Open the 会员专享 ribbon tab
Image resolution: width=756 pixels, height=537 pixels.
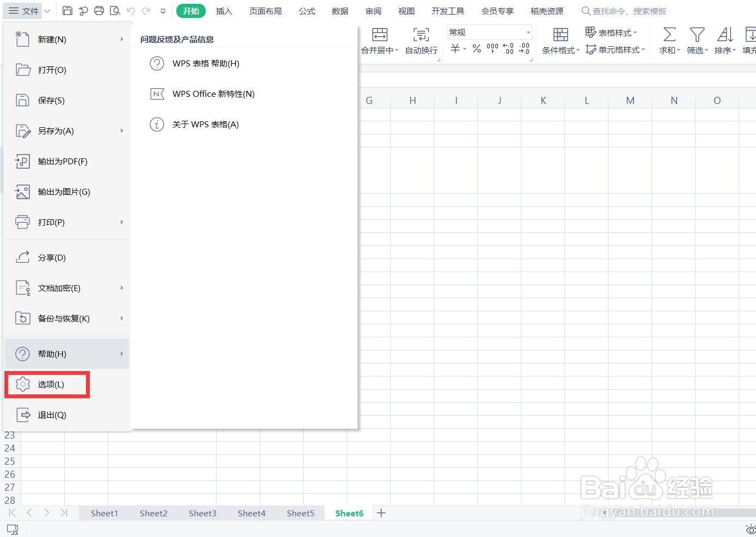[x=497, y=11]
